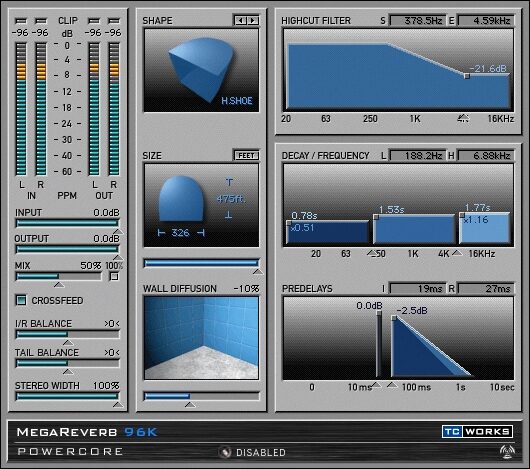Select previous shape with left arrow
The width and height of the screenshot is (530, 469).
pos(241,20)
